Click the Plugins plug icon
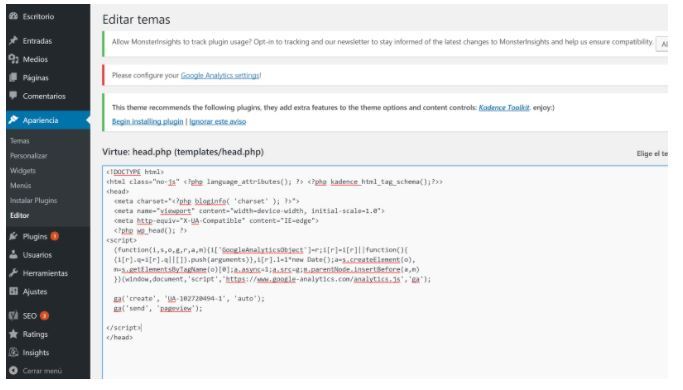The height and width of the screenshot is (390, 683). pos(13,236)
